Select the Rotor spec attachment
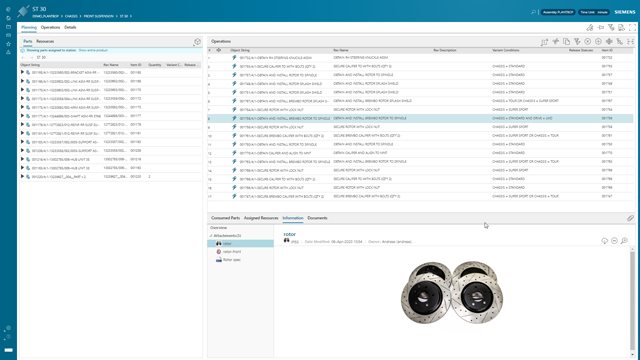The height and width of the screenshot is (360, 640). [231, 260]
